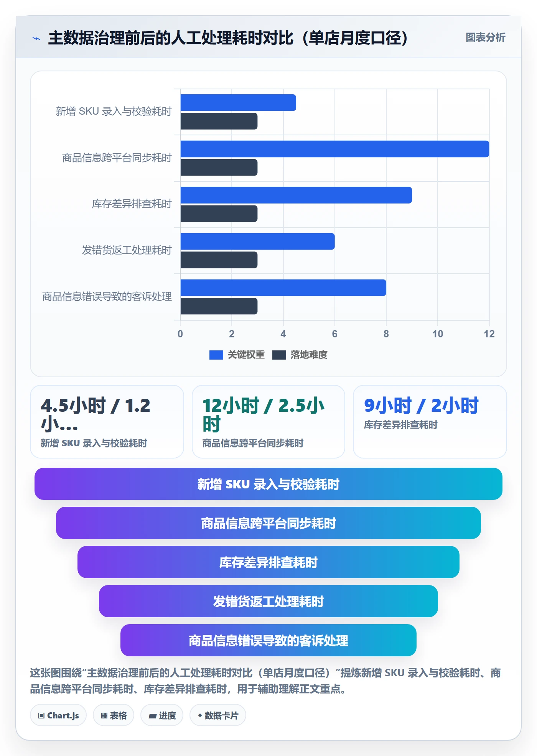Image resolution: width=537 pixels, height=756 pixels.
Task: Click y-axis label 商品信息错误导致的客诉处理
Action: click(x=107, y=296)
